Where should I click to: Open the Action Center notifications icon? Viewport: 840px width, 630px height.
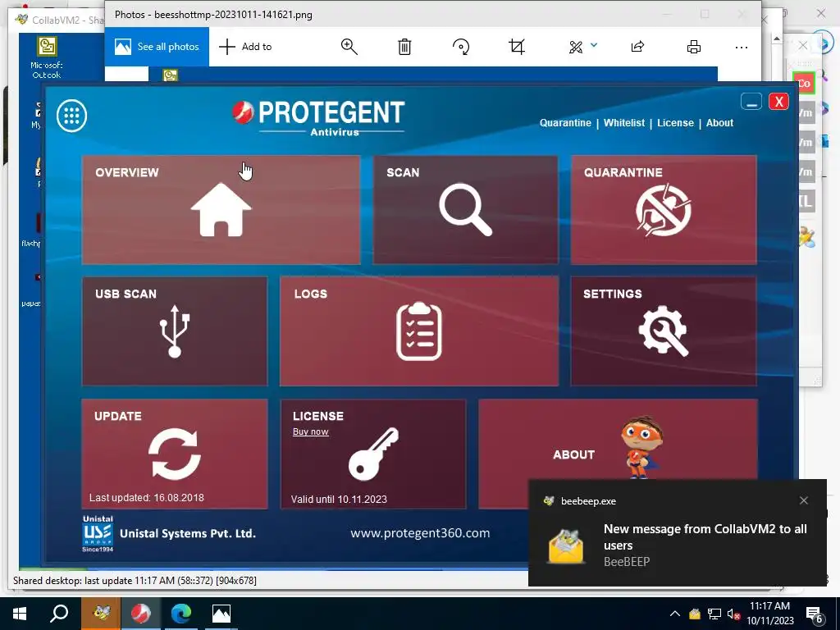click(x=815, y=615)
